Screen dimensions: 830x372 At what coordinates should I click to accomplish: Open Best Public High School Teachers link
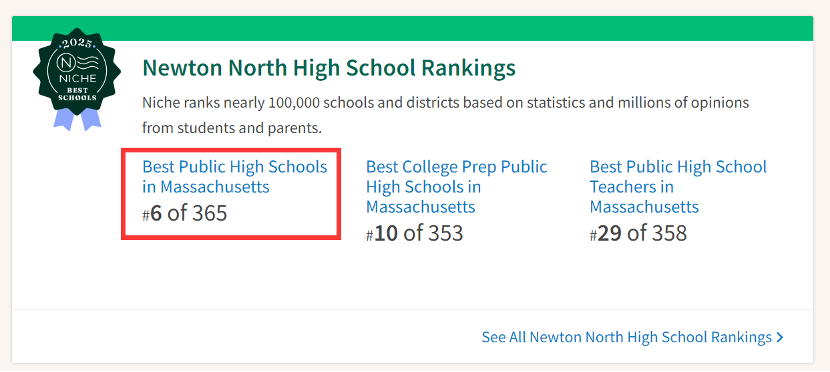678,186
